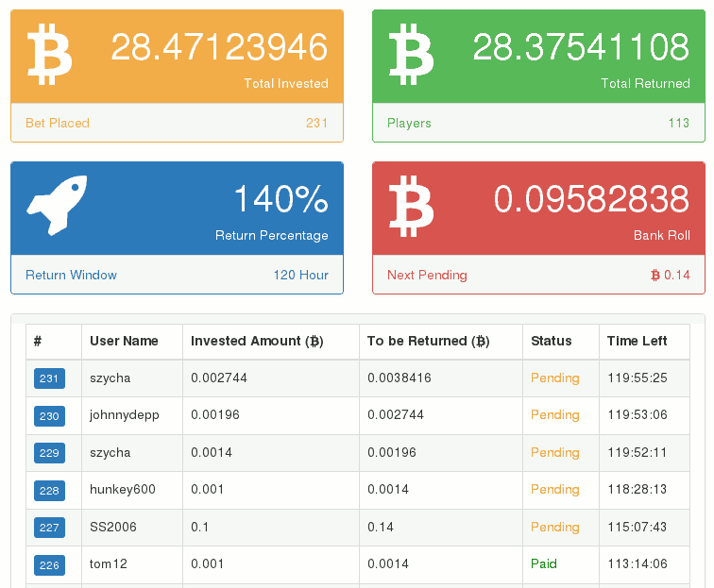The height and width of the screenshot is (588, 714).
Task: Click the time left 118:28:13
Action: click(x=637, y=490)
